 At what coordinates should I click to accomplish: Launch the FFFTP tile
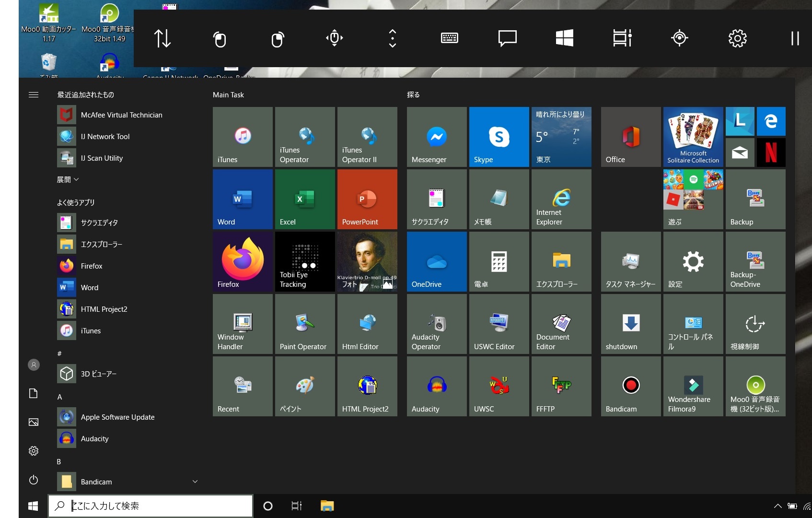pos(561,386)
